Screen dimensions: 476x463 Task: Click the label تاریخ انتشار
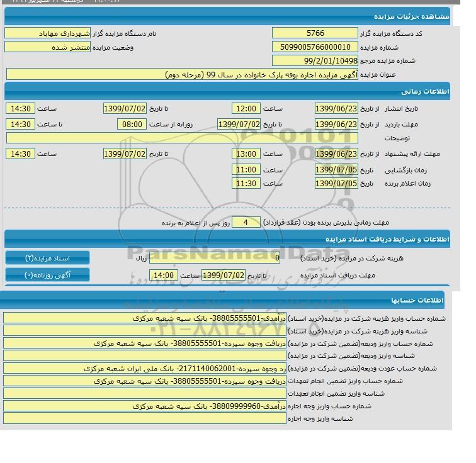tap(401, 109)
